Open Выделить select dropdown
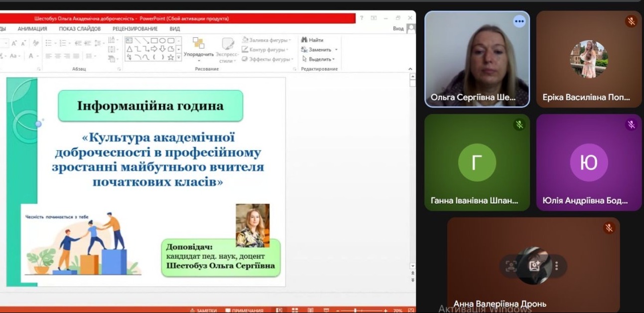644x313 pixels. pyautogui.click(x=333, y=59)
